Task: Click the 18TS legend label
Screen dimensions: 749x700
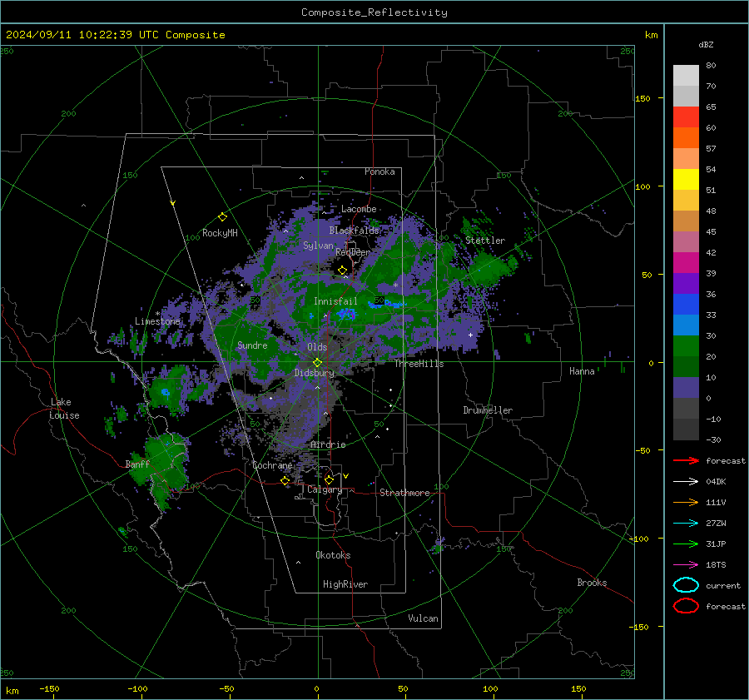Action: click(716, 565)
